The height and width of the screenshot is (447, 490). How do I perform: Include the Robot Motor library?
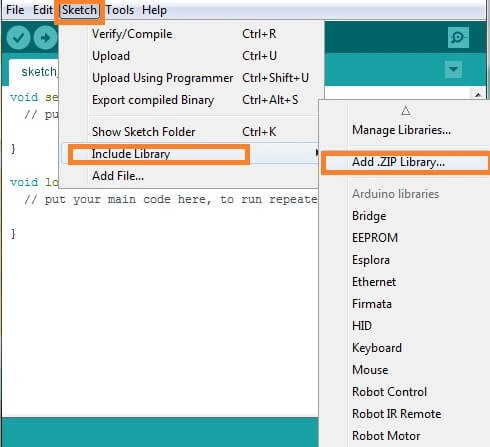click(x=386, y=436)
